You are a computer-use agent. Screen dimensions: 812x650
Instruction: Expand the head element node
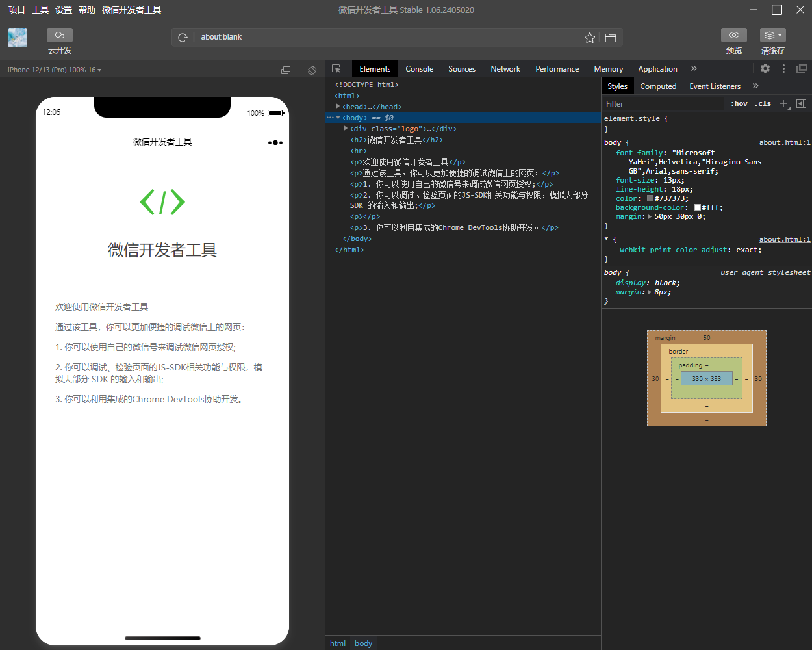pyautogui.click(x=338, y=106)
